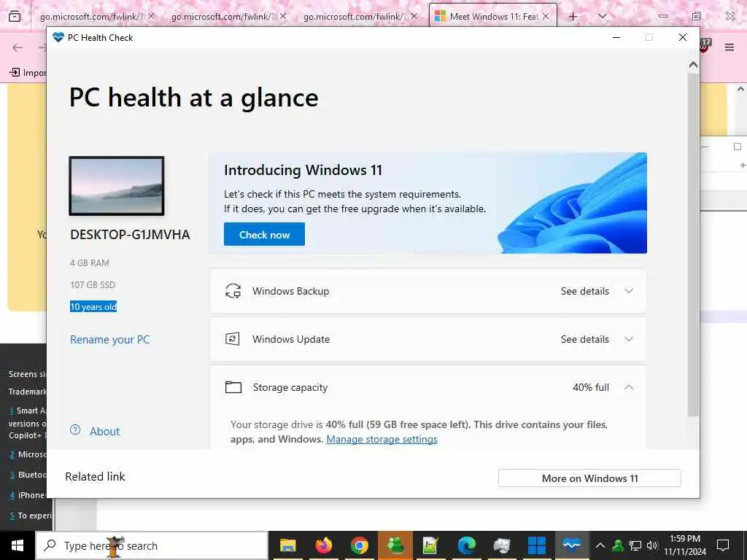747x560 pixels.
Task: Close the PC Health Check window
Action: [683, 37]
